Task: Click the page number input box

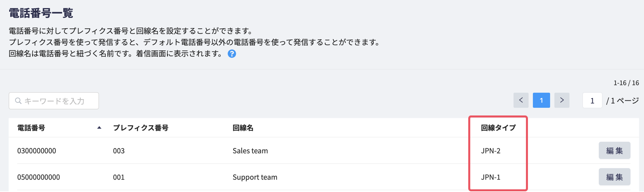Action: click(x=592, y=100)
